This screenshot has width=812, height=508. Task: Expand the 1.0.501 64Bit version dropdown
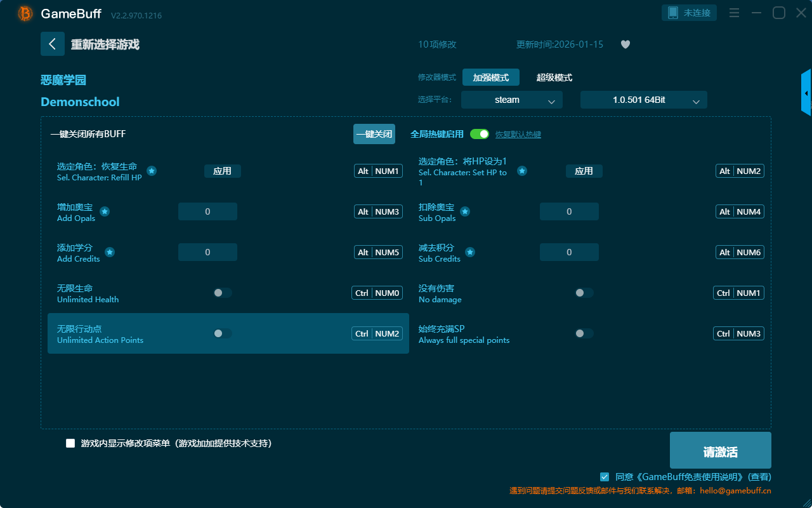coord(643,100)
